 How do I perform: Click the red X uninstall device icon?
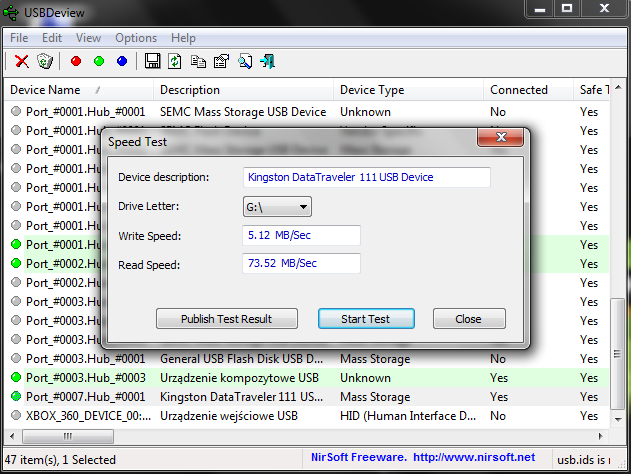coord(22,62)
